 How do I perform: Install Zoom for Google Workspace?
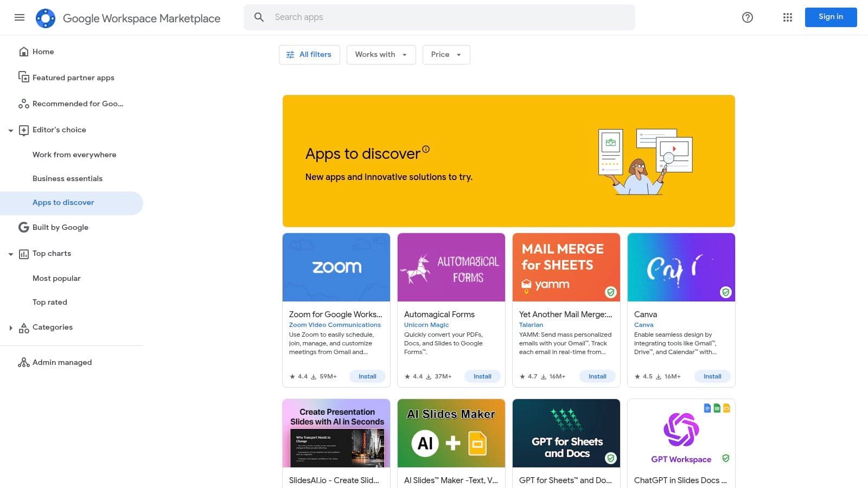tap(367, 376)
